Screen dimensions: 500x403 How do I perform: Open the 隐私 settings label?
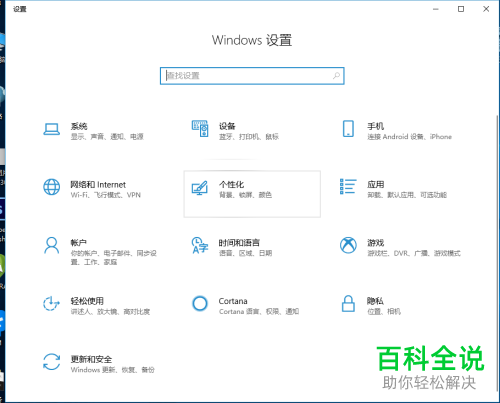pos(375,301)
